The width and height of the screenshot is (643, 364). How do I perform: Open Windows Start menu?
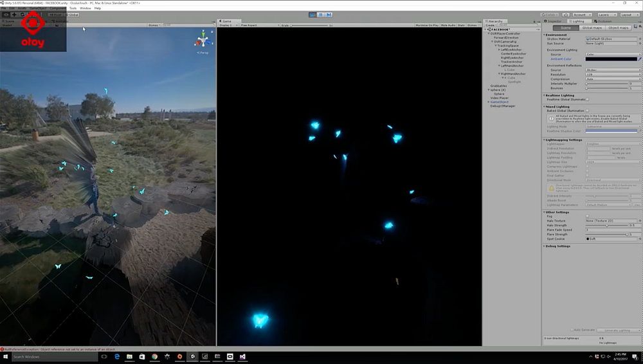tap(5, 357)
